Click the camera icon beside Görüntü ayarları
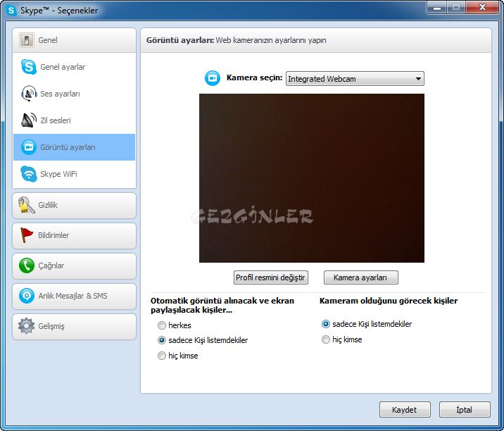Image resolution: width=504 pixels, height=431 pixels. (29, 147)
